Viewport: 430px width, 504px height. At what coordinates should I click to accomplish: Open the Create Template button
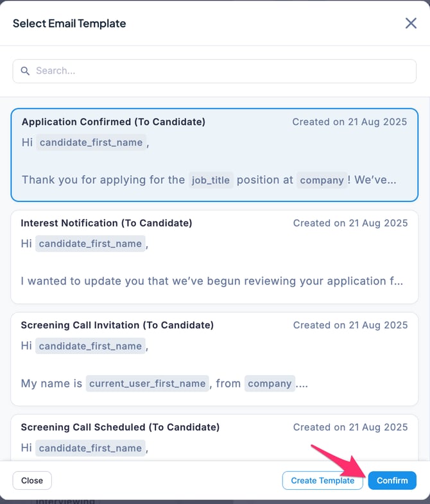point(322,480)
